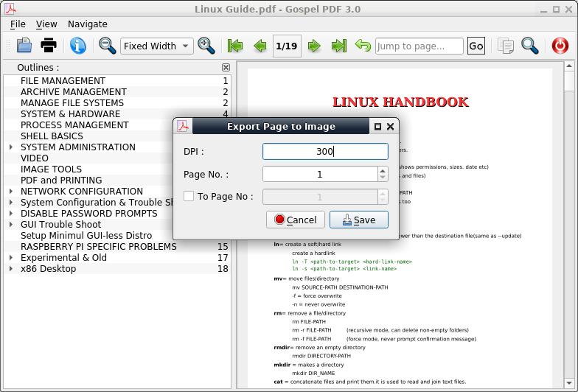Click the document scrollbar down arrow
The width and height of the screenshot is (578, 392).
(569, 383)
